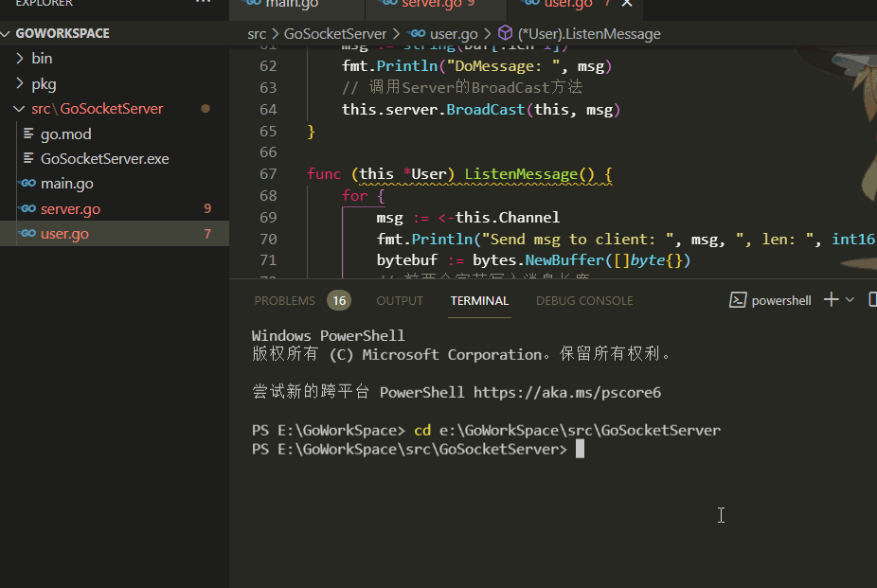
Task: Click method cube icon in breadcrumb
Action: (x=505, y=33)
